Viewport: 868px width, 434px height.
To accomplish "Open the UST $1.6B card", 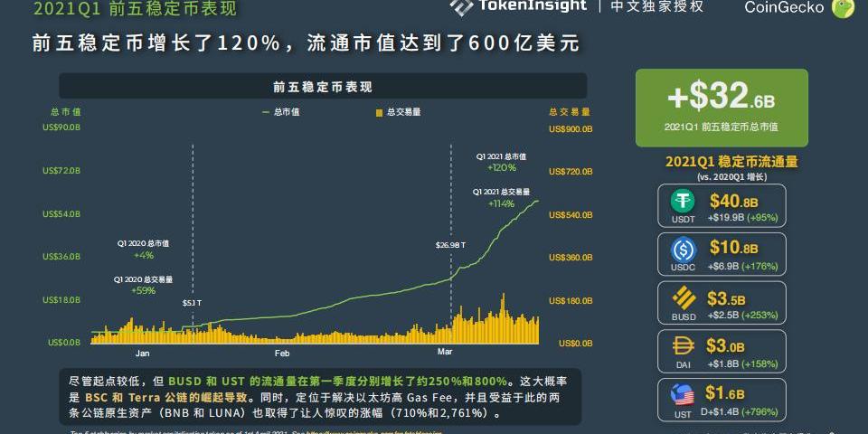I will (x=722, y=400).
